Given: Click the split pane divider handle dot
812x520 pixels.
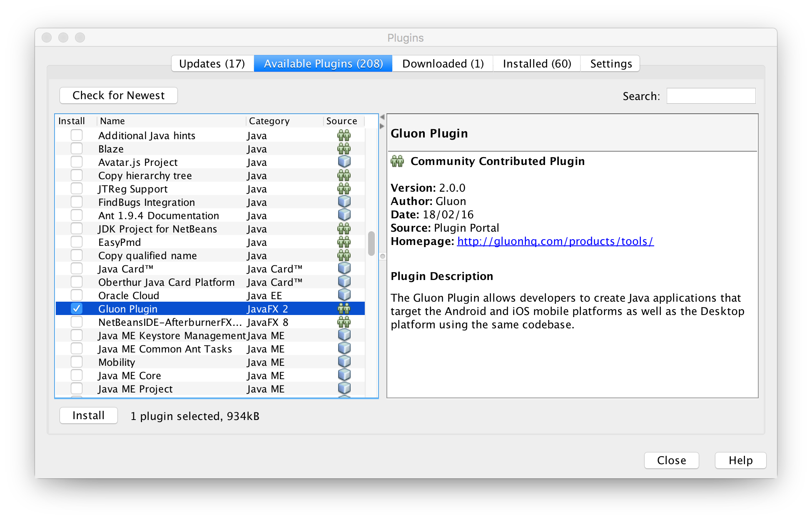Looking at the screenshot, I should tap(383, 256).
